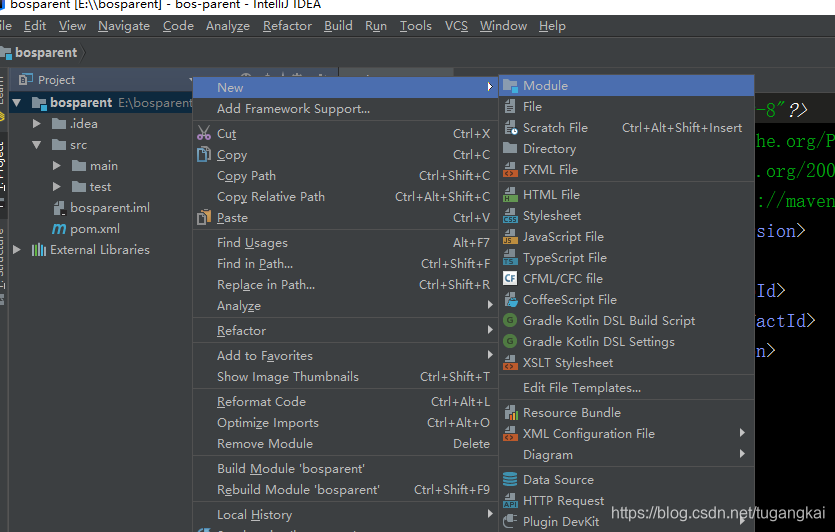Open Refactor submenu arrow in context menu

[490, 330]
